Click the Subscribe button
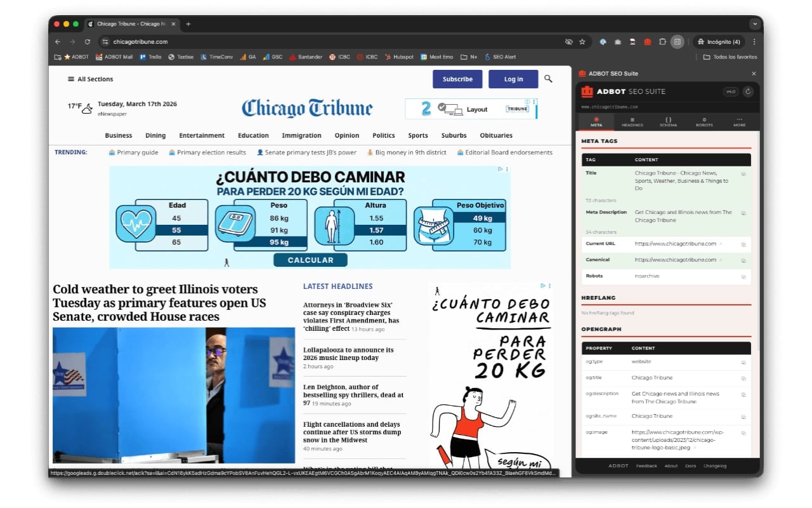Image resolution: width=812 pixels, height=508 pixels. coord(457,79)
